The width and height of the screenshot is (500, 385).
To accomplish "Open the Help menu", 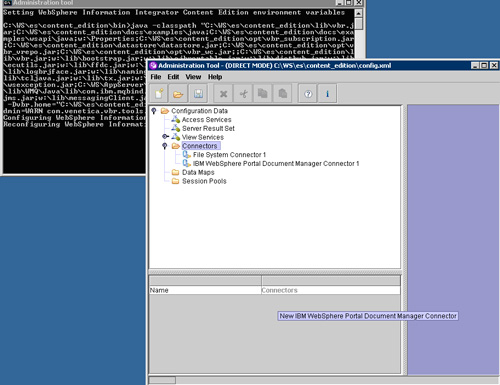I will click(x=215, y=77).
